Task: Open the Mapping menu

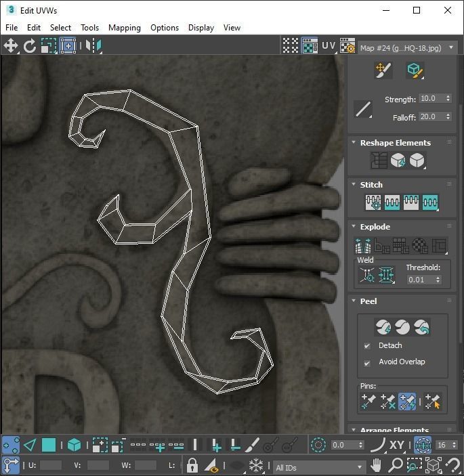Action: 125,28
